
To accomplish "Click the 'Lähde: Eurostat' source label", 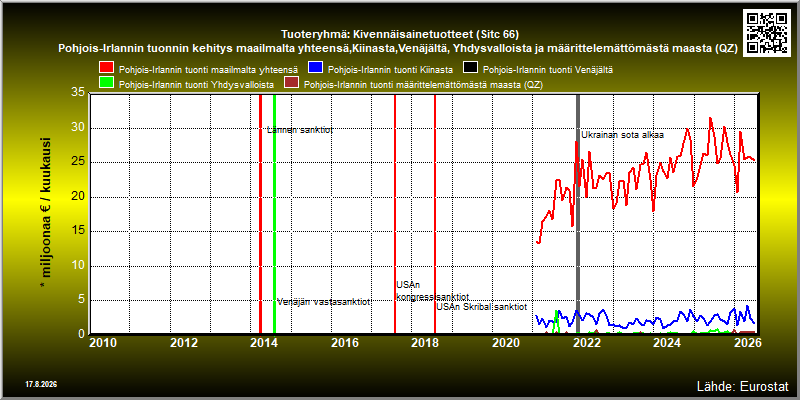I will [743, 385].
